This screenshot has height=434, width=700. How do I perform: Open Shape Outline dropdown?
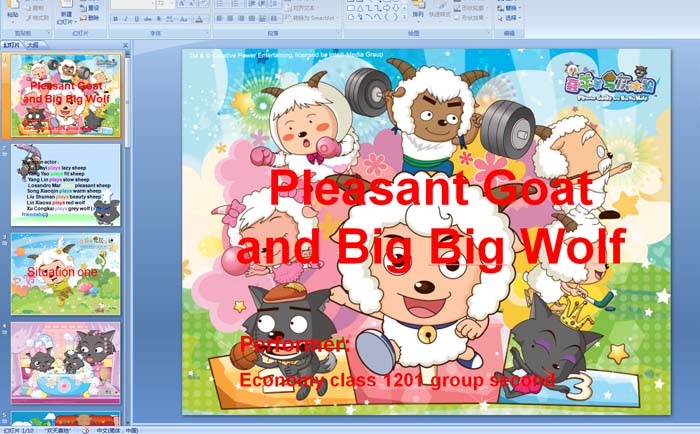coord(470,8)
